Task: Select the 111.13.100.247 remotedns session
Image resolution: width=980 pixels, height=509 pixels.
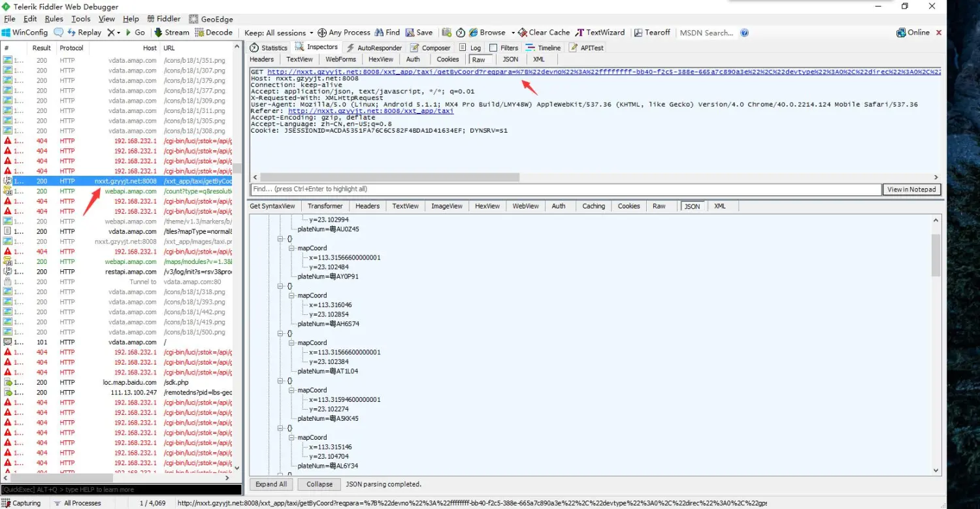Action: [117, 393]
